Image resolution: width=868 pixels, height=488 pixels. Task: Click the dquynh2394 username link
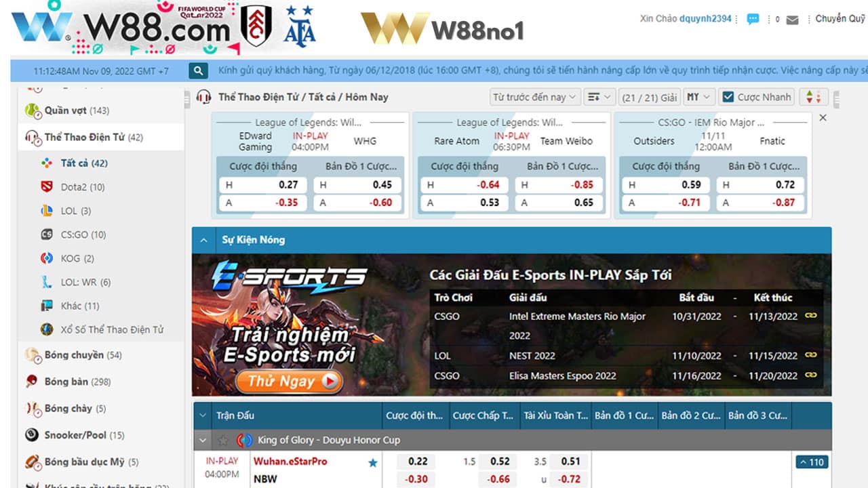[x=705, y=19]
